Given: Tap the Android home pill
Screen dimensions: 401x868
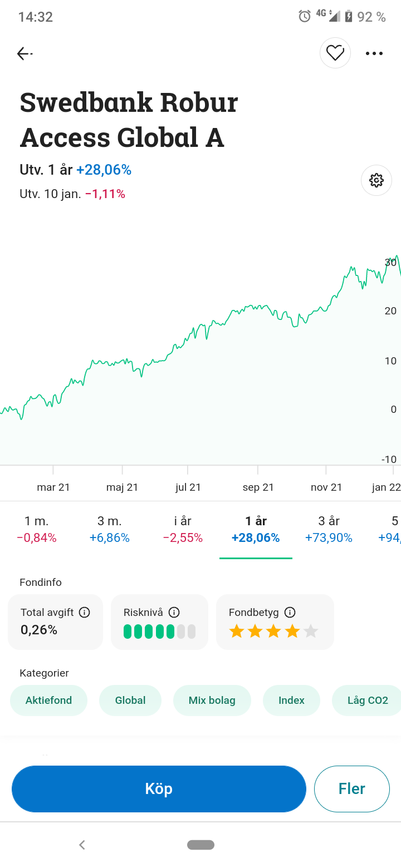Looking at the screenshot, I should 200,845.
